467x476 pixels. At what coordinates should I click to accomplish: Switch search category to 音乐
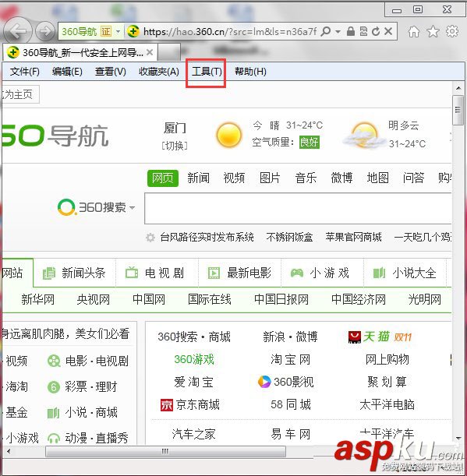[306, 178]
